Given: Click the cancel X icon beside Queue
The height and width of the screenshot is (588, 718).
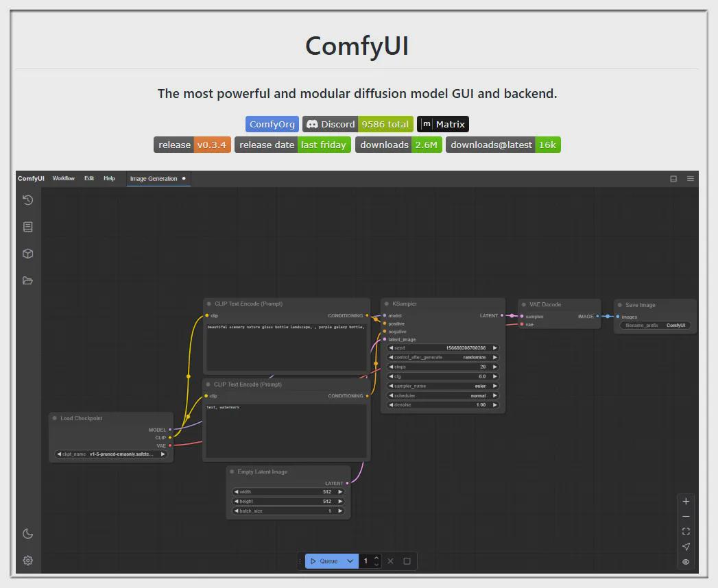Looking at the screenshot, I should (390, 561).
